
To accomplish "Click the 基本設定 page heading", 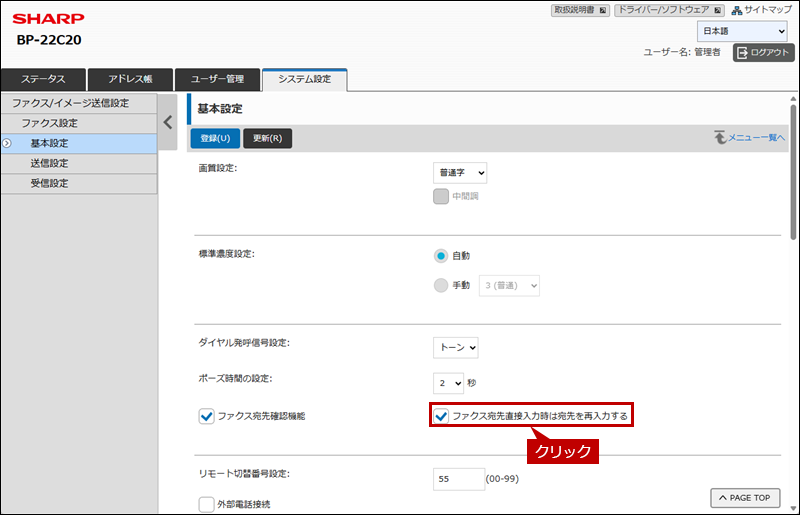I will click(220, 109).
